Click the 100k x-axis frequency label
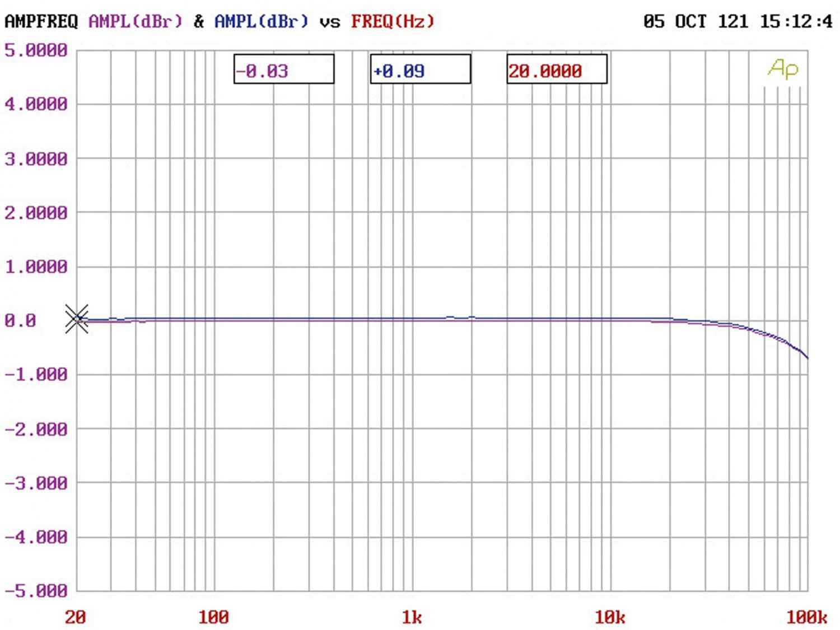The width and height of the screenshot is (840, 630). (807, 617)
